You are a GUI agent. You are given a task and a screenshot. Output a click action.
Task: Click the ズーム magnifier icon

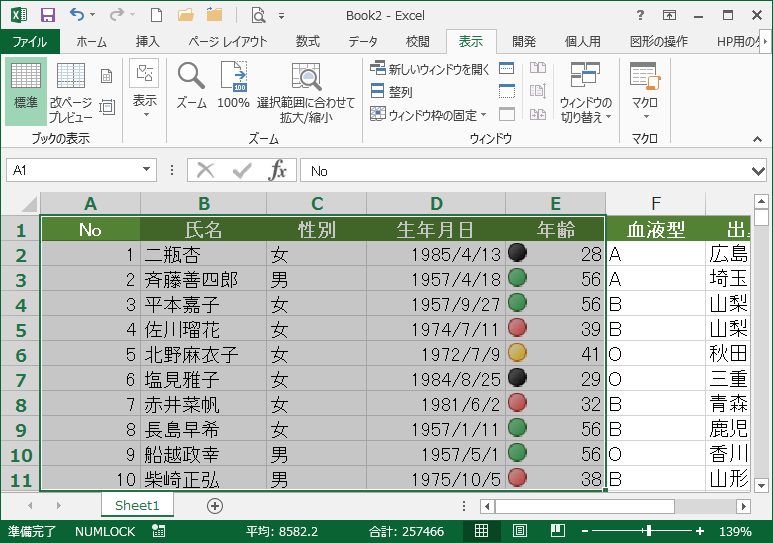click(191, 86)
